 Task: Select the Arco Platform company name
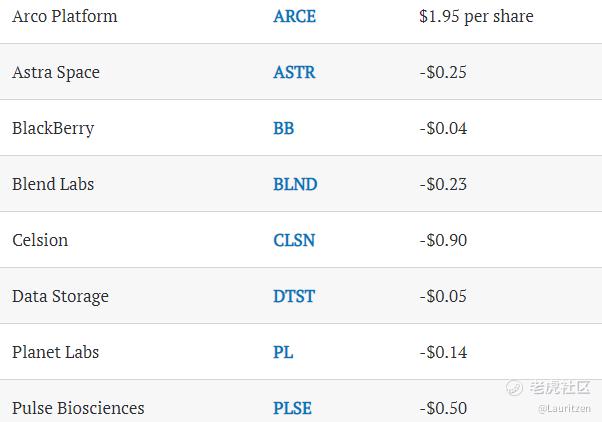point(64,17)
